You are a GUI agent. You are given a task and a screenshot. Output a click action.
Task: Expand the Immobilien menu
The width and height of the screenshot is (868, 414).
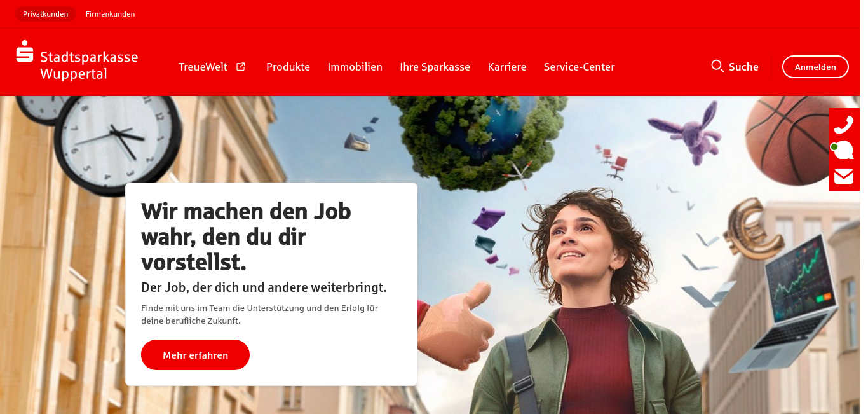coord(355,67)
